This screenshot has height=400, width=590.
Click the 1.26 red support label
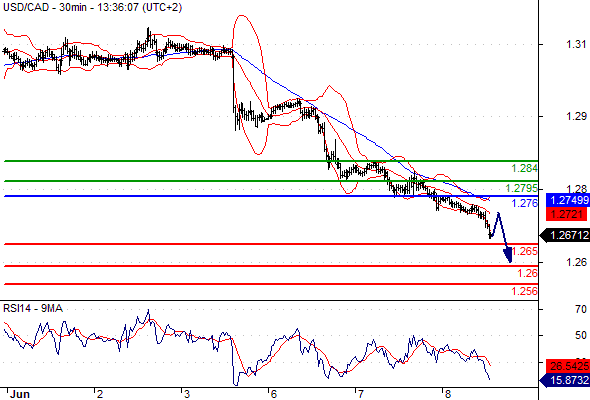coord(528,273)
